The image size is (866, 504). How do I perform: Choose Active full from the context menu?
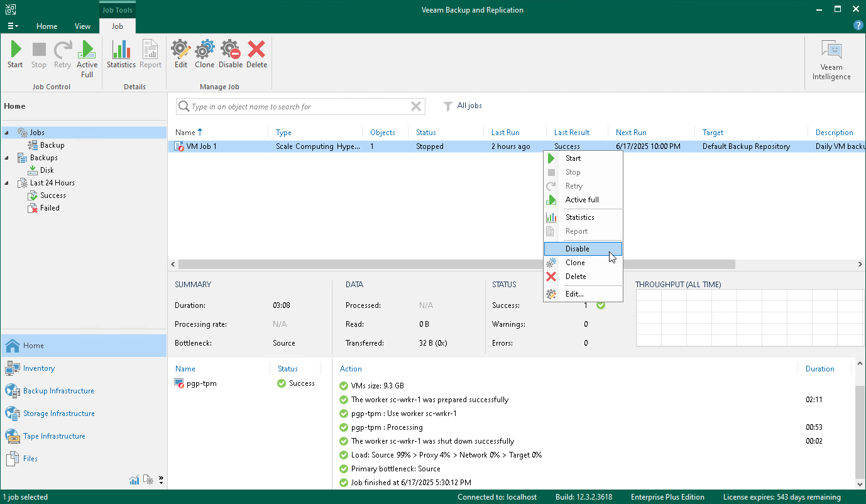pos(583,200)
